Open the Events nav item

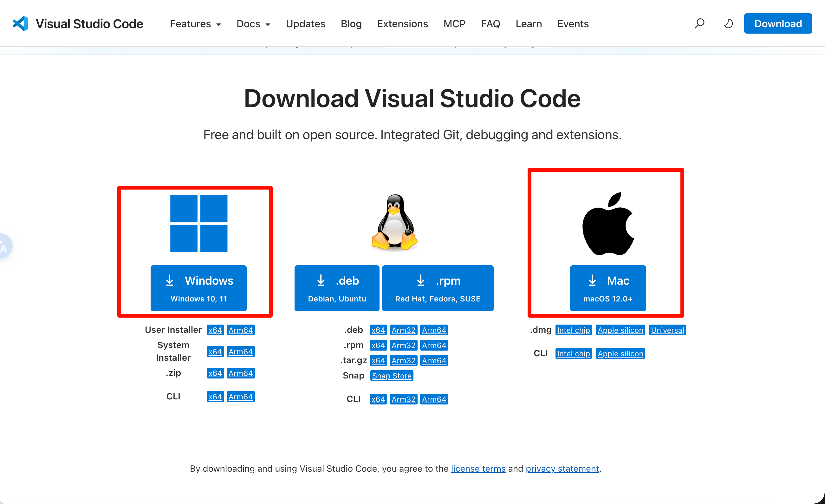(x=573, y=24)
